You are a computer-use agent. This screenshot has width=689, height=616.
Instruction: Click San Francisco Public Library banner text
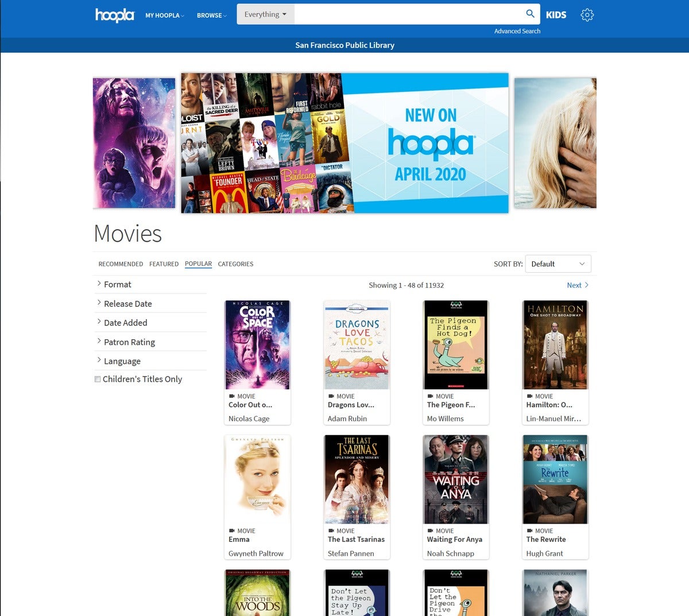click(344, 45)
